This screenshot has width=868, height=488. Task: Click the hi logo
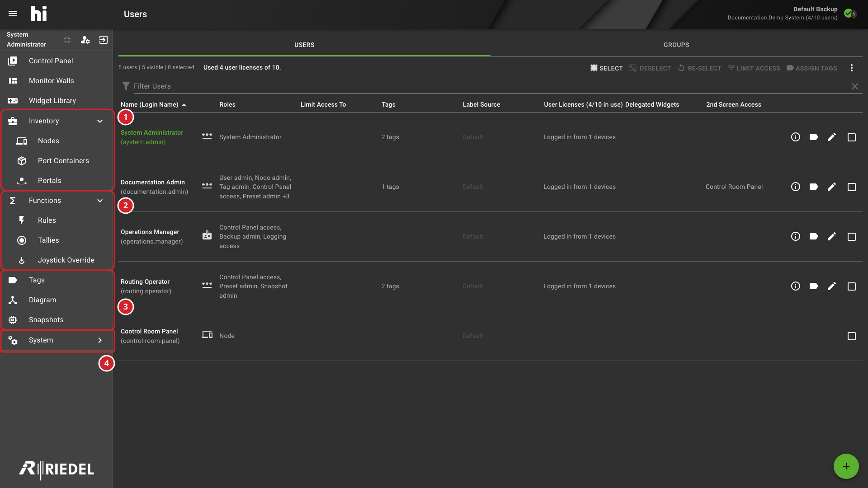tap(39, 14)
